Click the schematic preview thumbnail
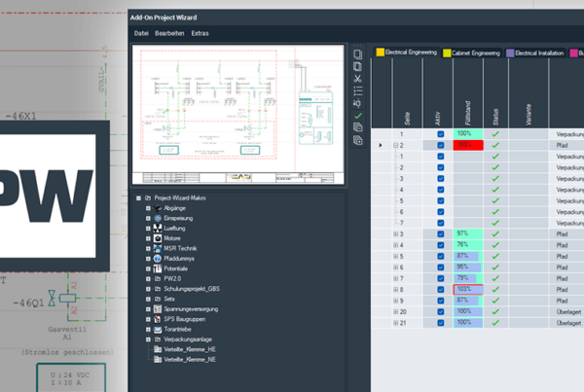 pos(238,114)
